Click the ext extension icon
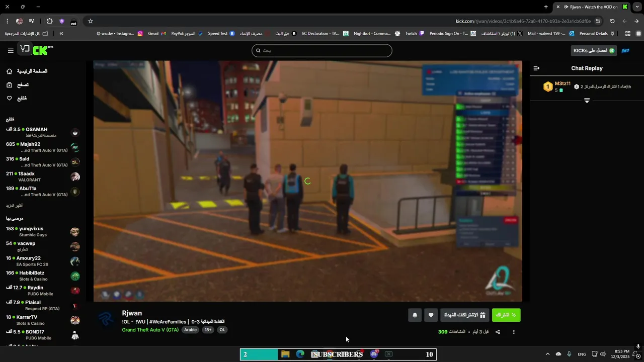644x362 pixels. 73,21
